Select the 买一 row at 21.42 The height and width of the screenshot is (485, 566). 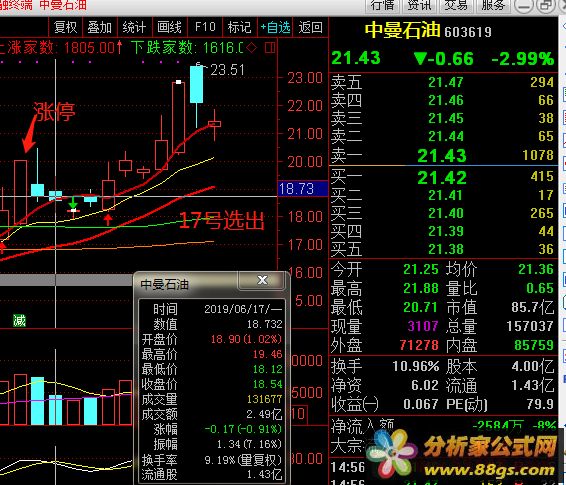point(443,177)
